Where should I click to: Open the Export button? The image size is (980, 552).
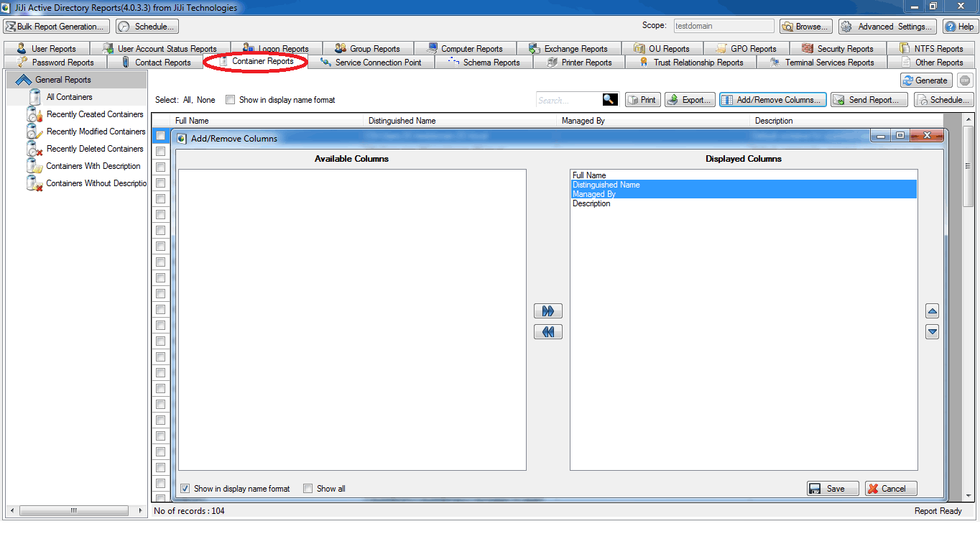click(x=690, y=100)
